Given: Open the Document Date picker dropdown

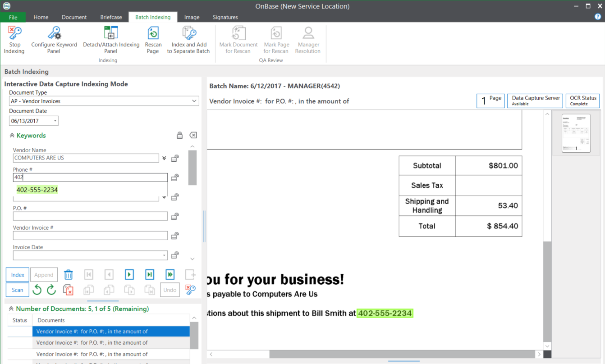Looking at the screenshot, I should pyautogui.click(x=55, y=121).
